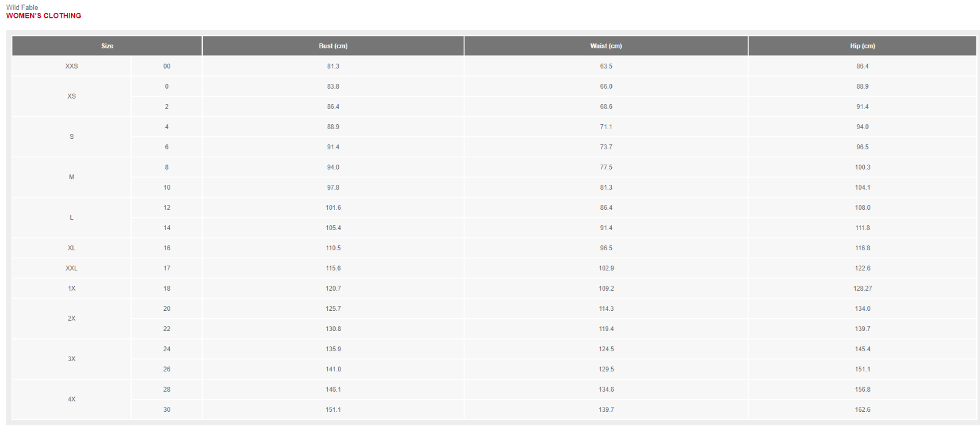The image size is (980, 432).
Task: Select the WOMEN'S CLOTHING heading
Action: (x=43, y=16)
